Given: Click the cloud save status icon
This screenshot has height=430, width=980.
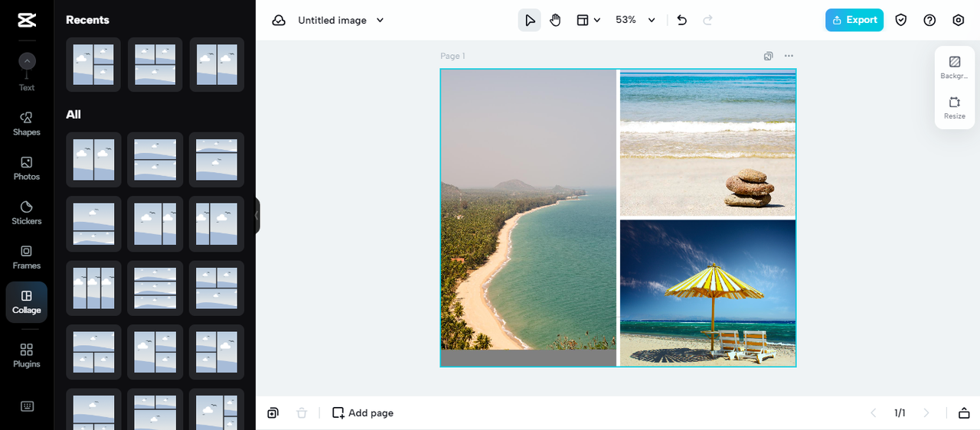Looking at the screenshot, I should 279,20.
